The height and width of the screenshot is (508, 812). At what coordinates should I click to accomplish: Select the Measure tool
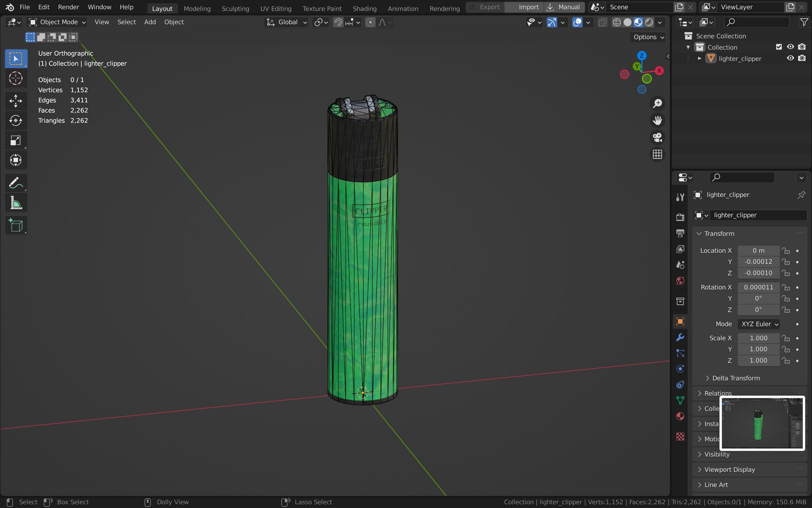[16, 203]
